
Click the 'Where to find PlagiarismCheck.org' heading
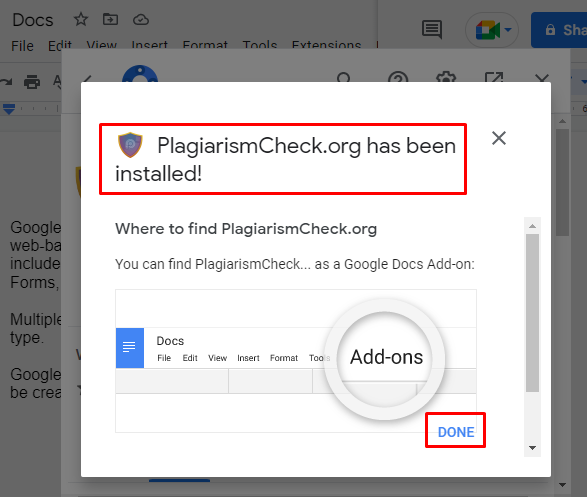pyautogui.click(x=246, y=229)
